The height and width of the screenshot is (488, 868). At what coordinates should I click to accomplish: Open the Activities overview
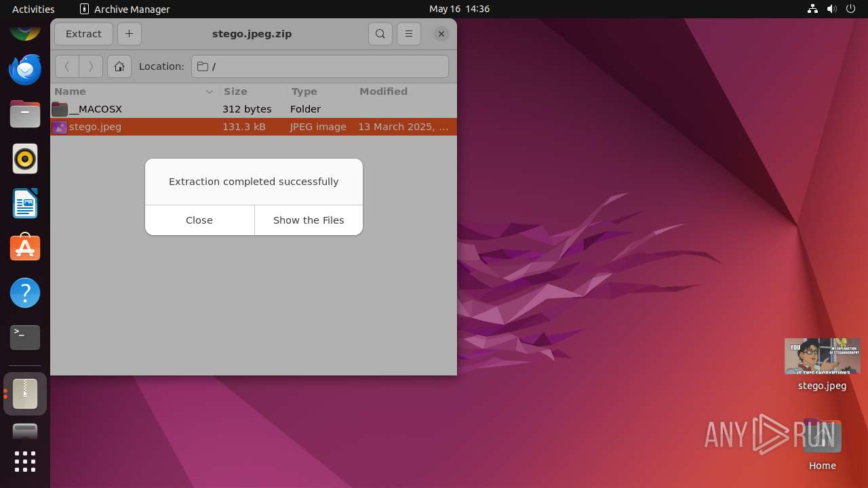(33, 9)
